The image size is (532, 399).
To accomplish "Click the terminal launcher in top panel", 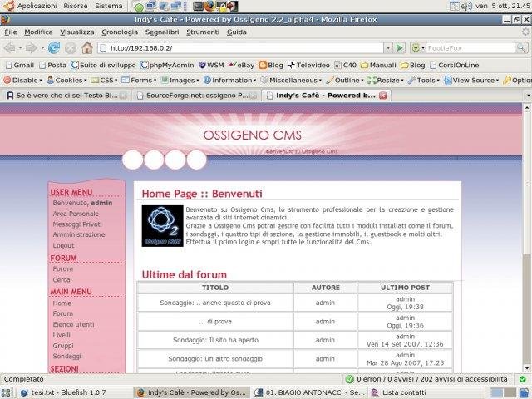I will pos(198,6).
